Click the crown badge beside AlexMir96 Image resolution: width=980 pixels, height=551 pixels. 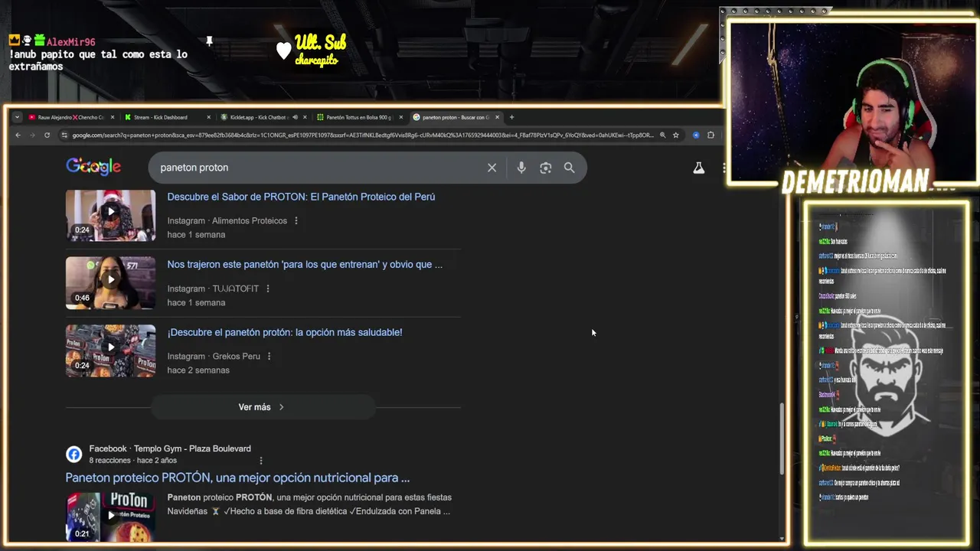(x=14, y=40)
